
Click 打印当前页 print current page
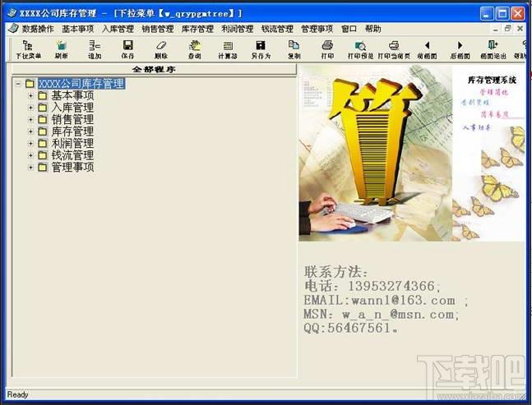pos(394,49)
